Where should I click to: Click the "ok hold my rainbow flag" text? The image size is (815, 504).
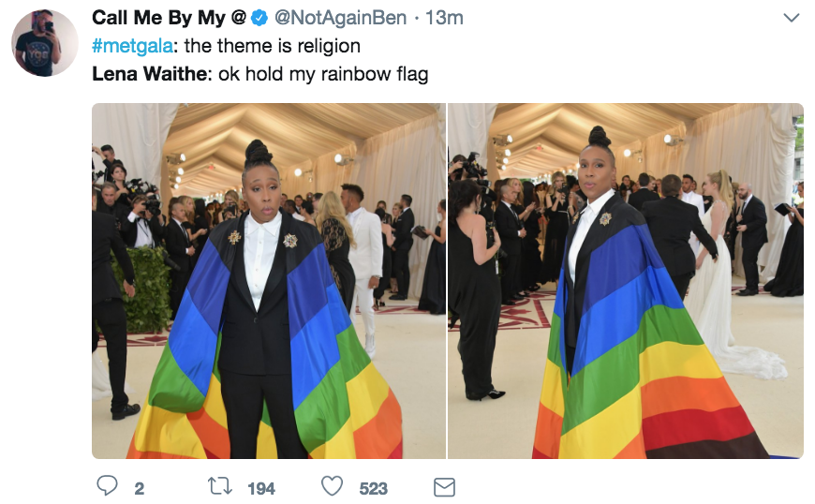pyautogui.click(x=323, y=74)
